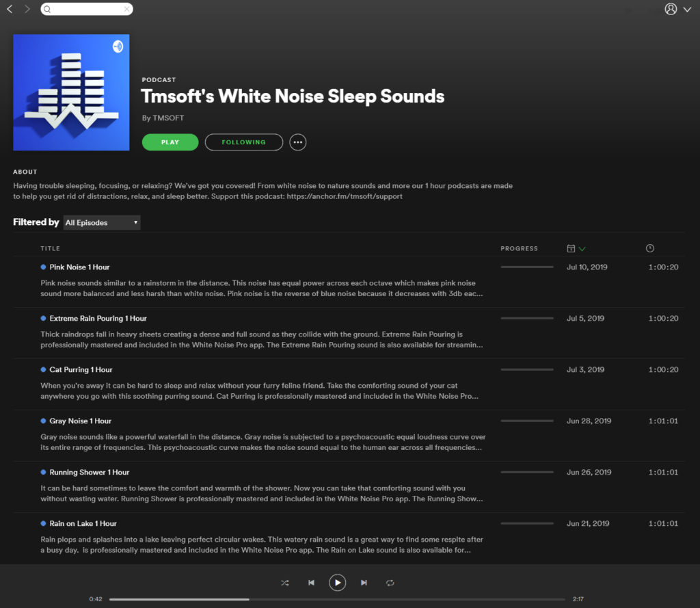The image size is (700, 608).
Task: Sort by the TITLE column header
Action: (50, 248)
